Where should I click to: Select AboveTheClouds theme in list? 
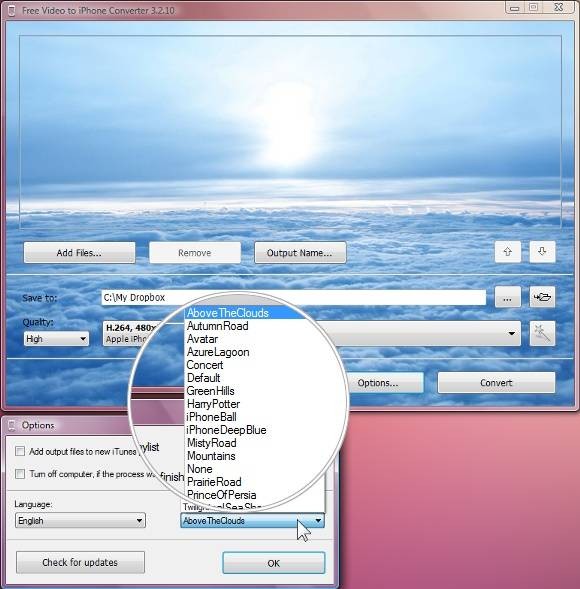[x=246, y=313]
